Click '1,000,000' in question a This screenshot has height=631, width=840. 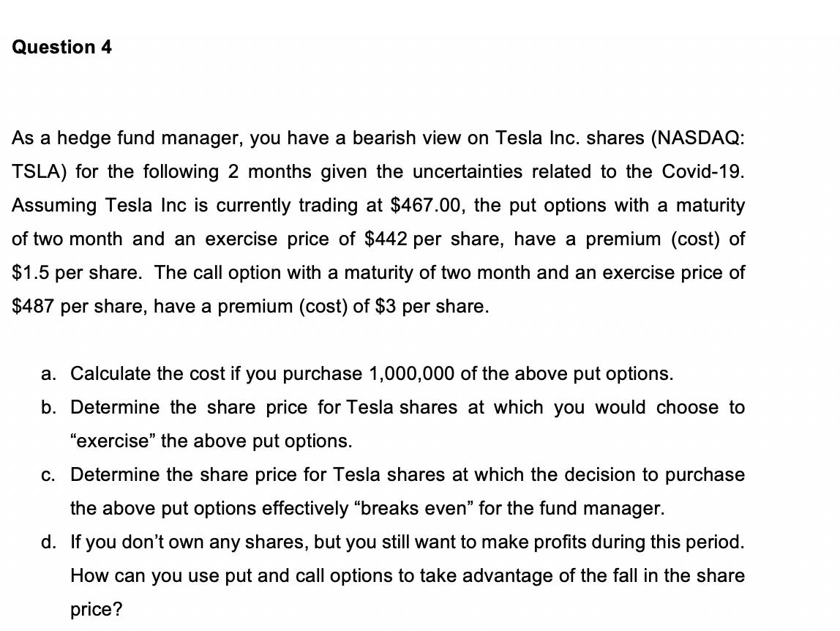[x=413, y=373]
